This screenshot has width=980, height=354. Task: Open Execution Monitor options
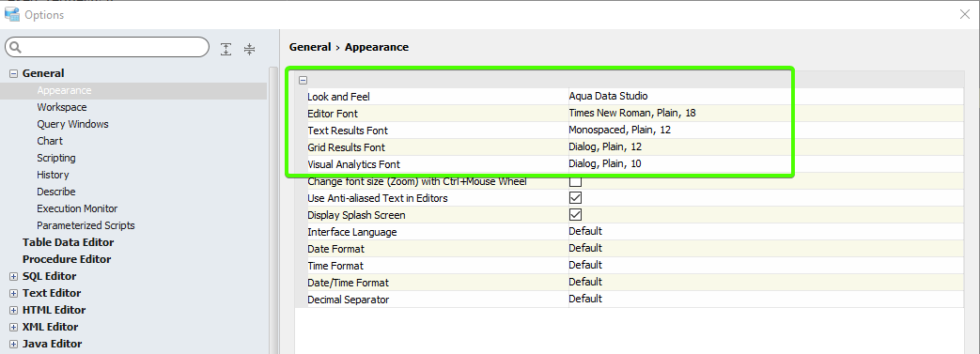tap(77, 208)
